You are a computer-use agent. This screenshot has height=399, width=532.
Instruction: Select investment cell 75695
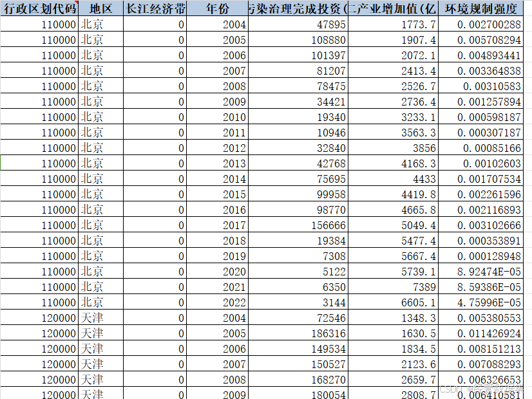(298, 179)
